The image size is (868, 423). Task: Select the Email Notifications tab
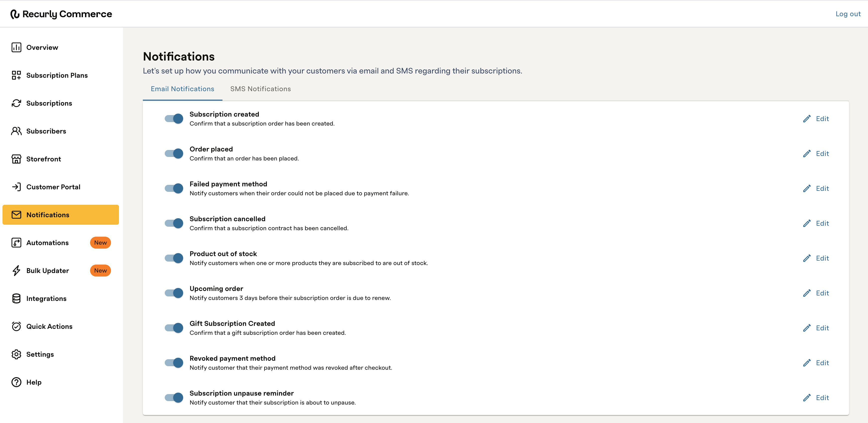[182, 89]
